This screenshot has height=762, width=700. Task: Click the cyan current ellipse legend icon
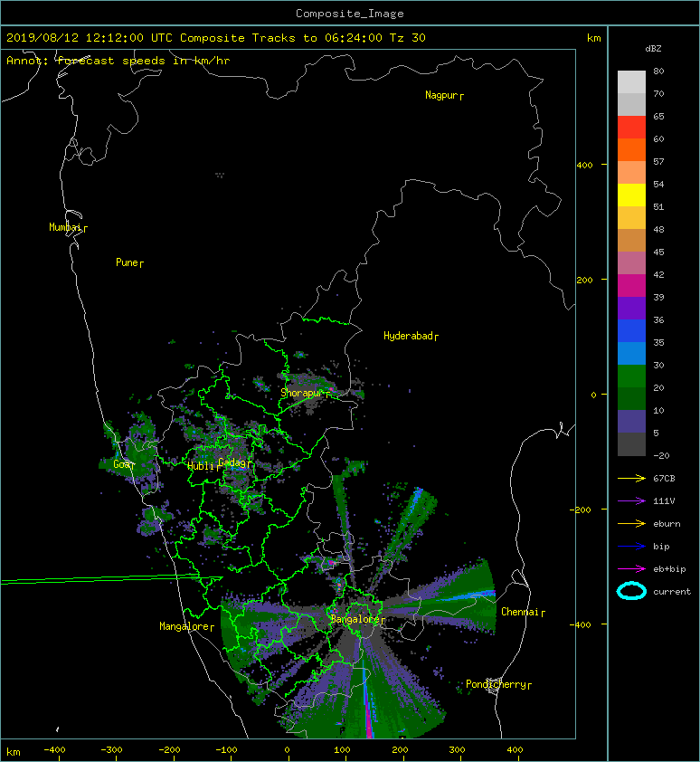point(631,591)
